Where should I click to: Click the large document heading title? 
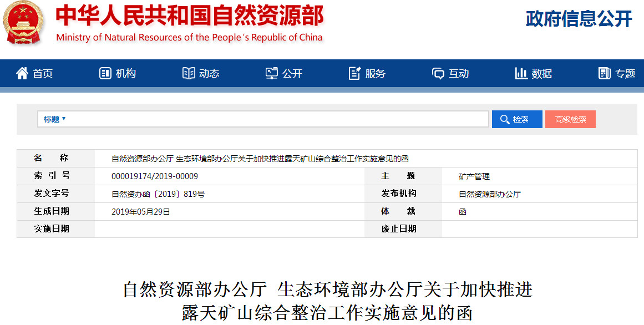328,301
